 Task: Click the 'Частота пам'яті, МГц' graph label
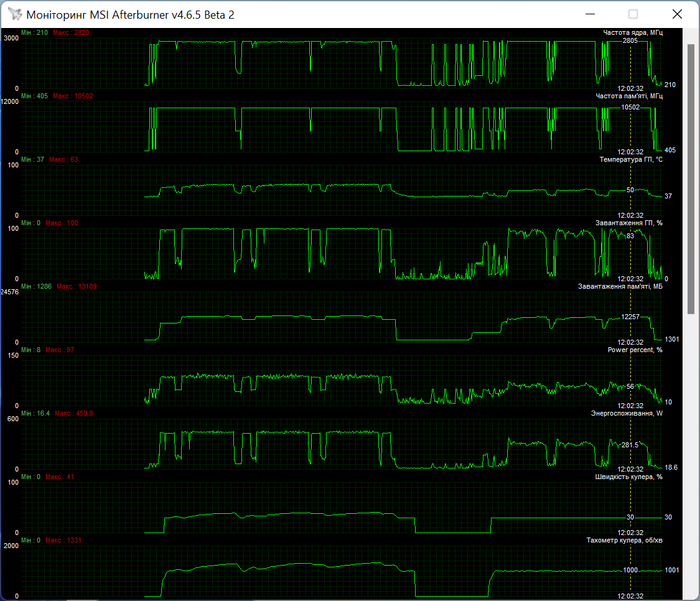click(x=629, y=96)
